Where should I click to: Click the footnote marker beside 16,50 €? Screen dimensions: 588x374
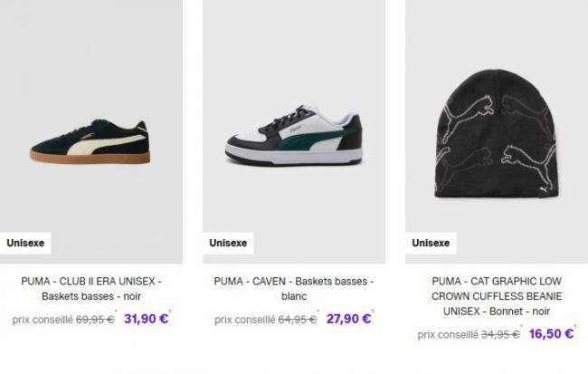point(575,327)
